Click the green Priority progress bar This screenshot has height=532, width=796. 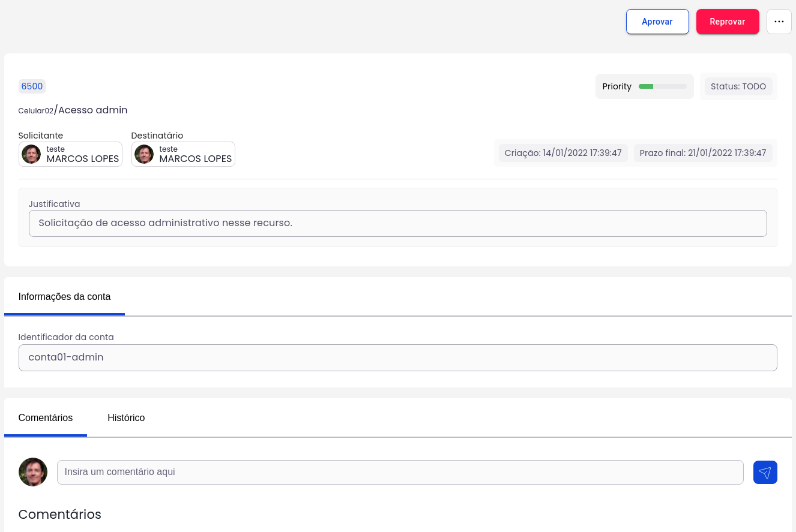(x=662, y=86)
